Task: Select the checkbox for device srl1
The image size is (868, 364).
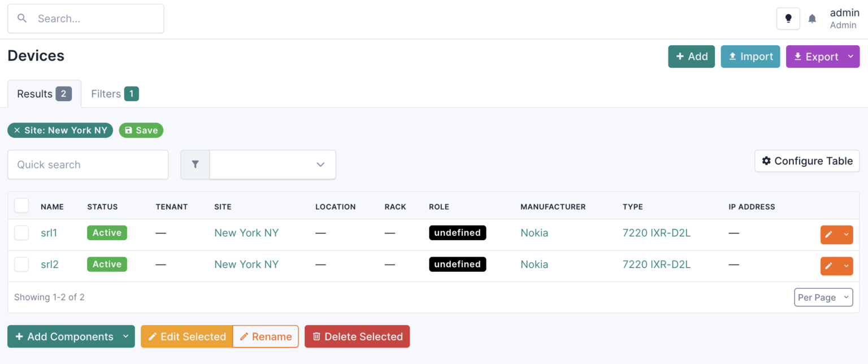Action: [21, 233]
